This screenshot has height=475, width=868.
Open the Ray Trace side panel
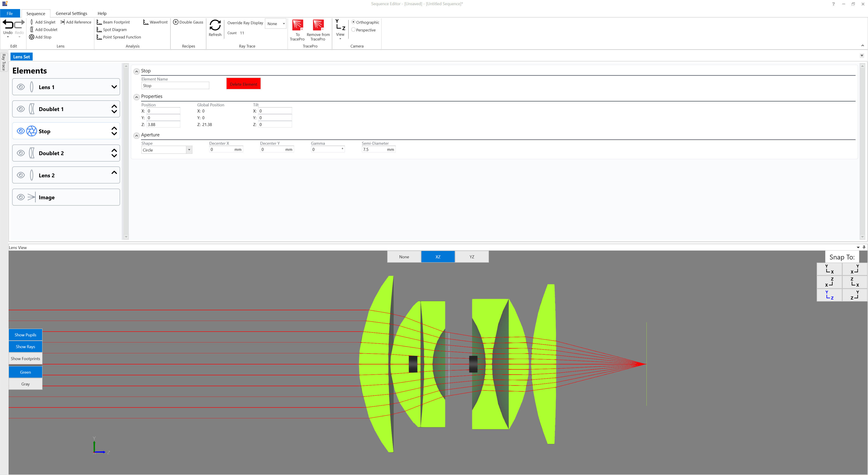tap(4, 62)
